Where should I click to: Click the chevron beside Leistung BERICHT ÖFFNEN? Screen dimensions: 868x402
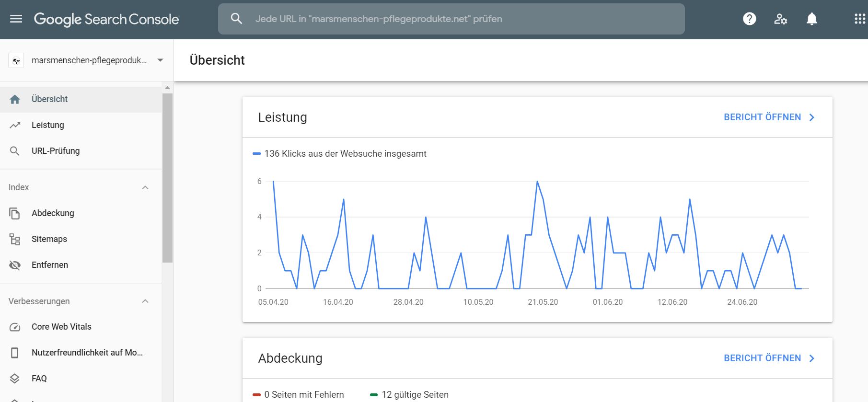pyautogui.click(x=812, y=117)
